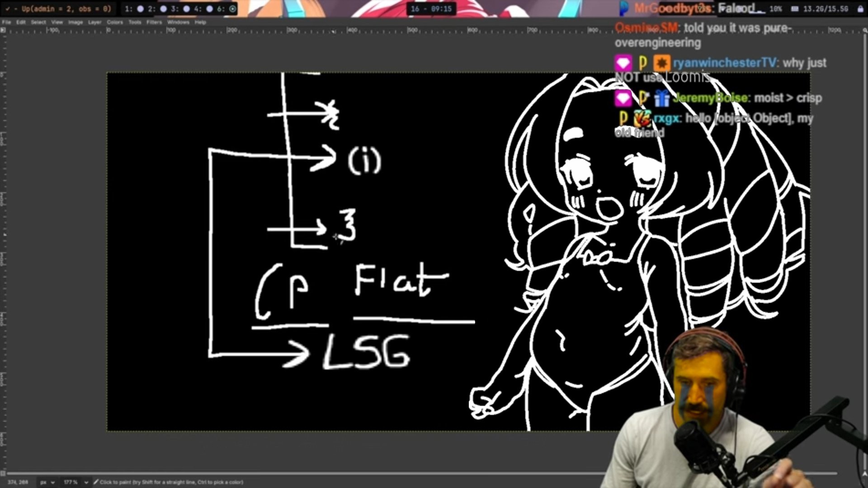This screenshot has height=488, width=868.
Task: Click the paint tool hint in status bar
Action: point(169,482)
